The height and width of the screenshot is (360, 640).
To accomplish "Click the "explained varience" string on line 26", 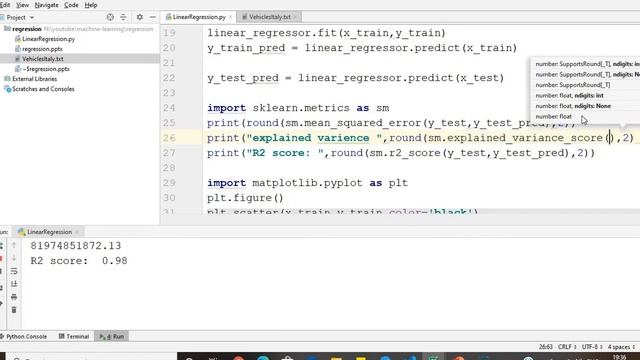I will 314,138.
